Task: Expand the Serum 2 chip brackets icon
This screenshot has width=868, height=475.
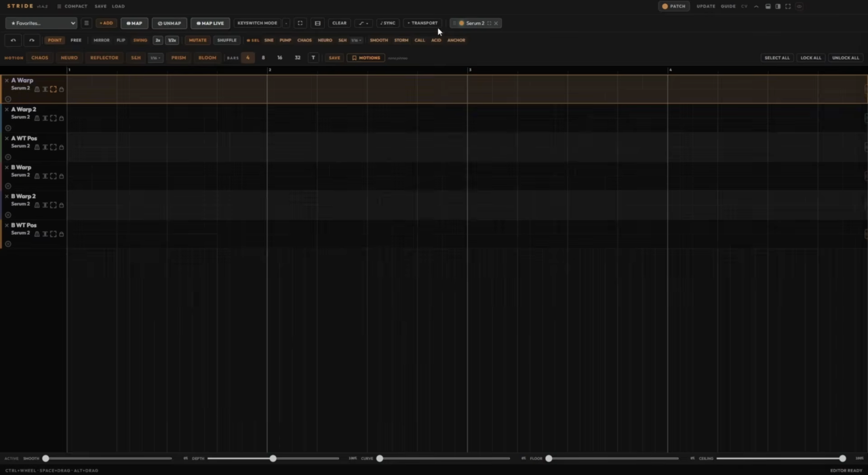Action: 489,23
